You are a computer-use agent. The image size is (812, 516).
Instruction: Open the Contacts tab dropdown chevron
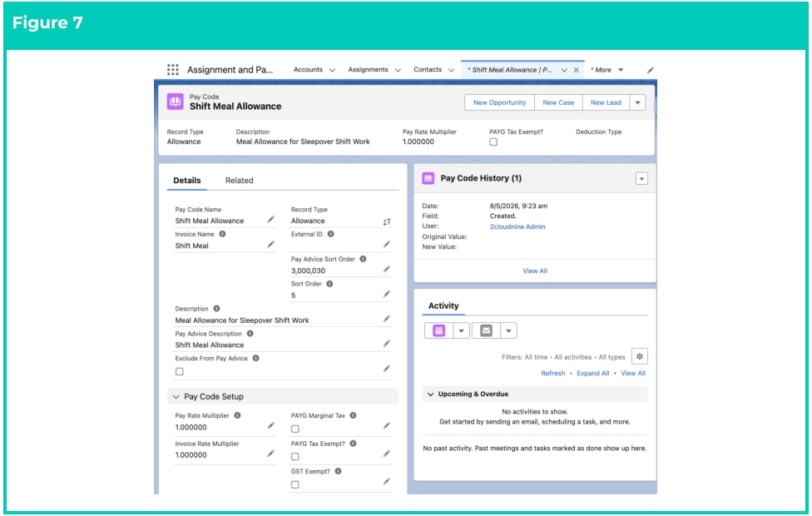(x=451, y=70)
